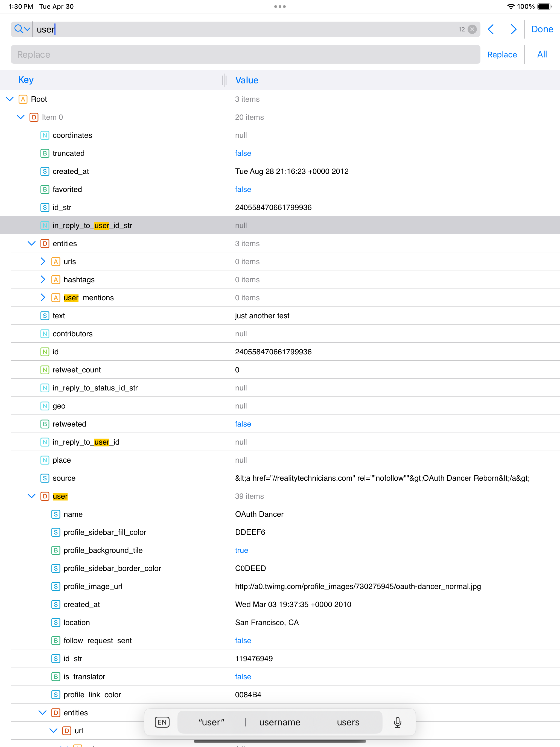
Task: Toggle is_translator value false
Action: pyautogui.click(x=243, y=677)
